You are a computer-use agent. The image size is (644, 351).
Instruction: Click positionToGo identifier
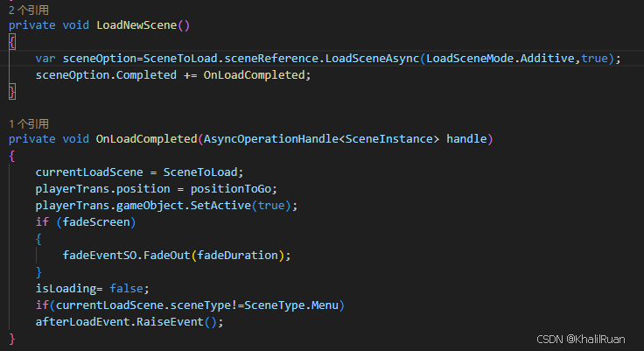(x=231, y=189)
